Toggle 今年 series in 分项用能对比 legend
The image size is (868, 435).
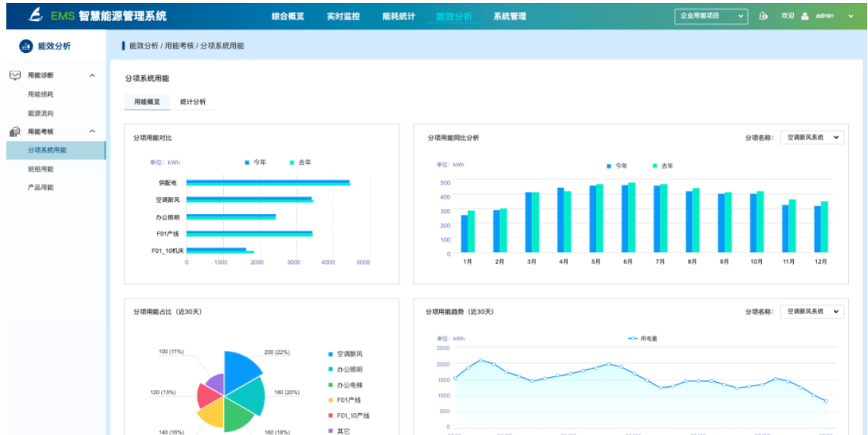[x=256, y=162]
